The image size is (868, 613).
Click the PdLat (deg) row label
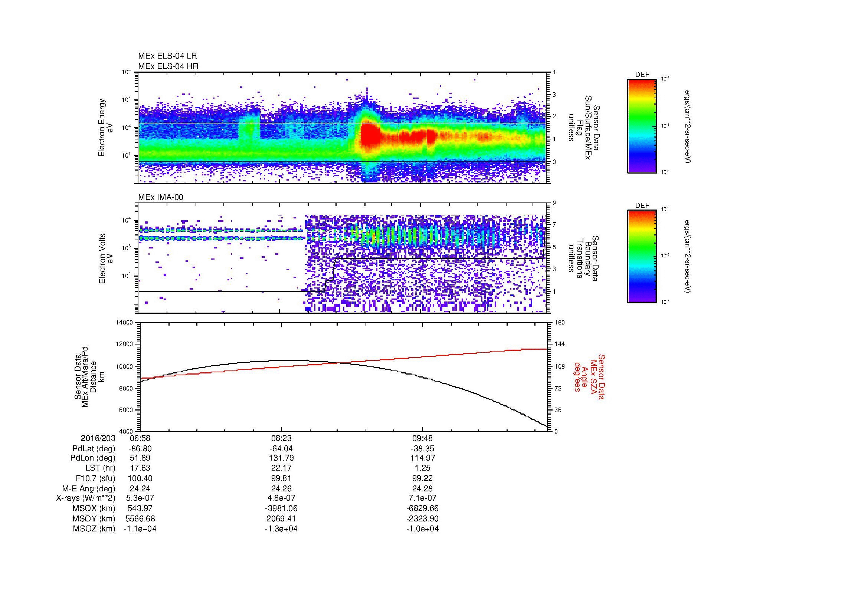[94, 449]
